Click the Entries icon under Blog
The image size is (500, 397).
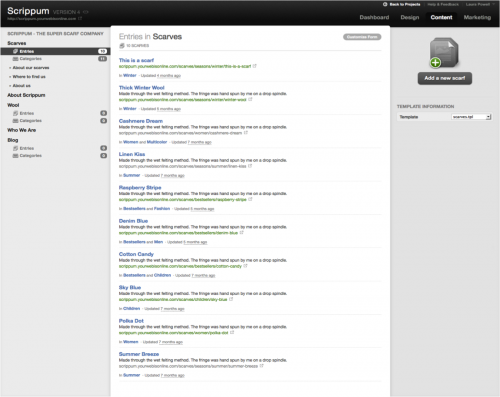(x=15, y=148)
